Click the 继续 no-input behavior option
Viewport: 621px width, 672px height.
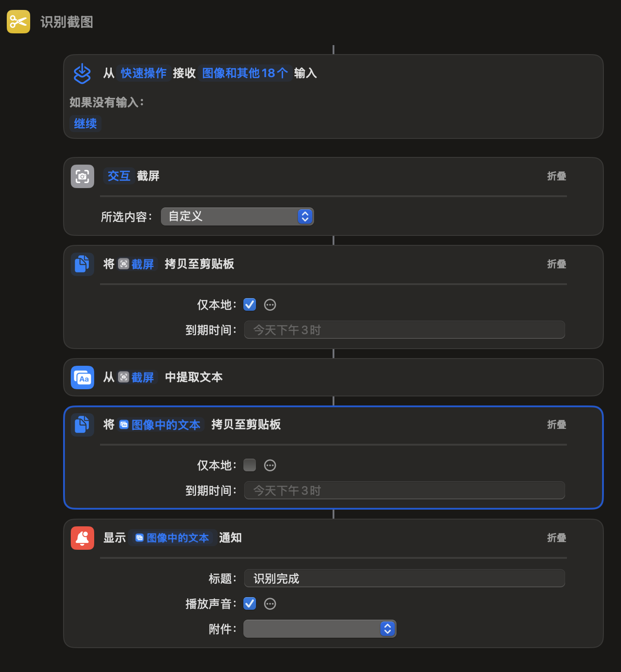pos(85,124)
